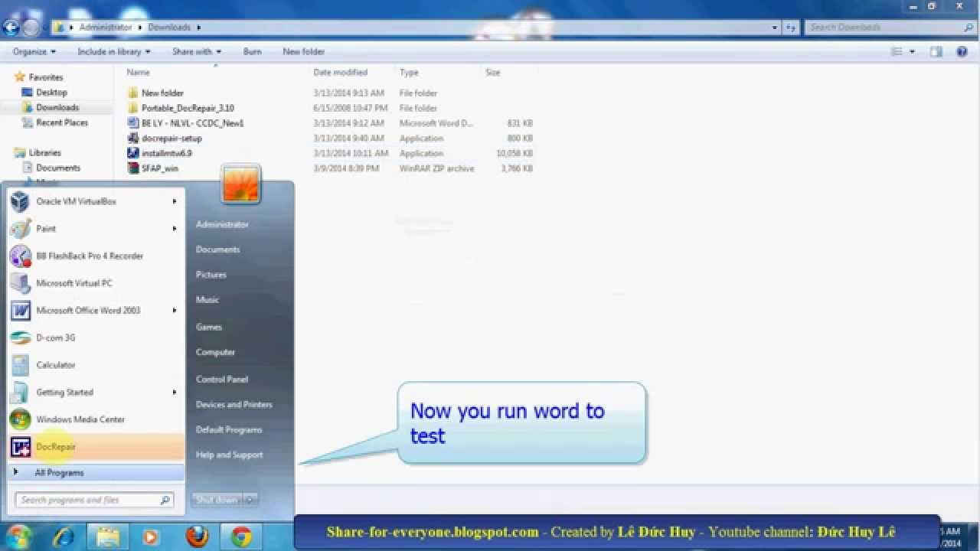Open Pictures from Start menu
Viewport: 980px width, 551px height.
[211, 275]
